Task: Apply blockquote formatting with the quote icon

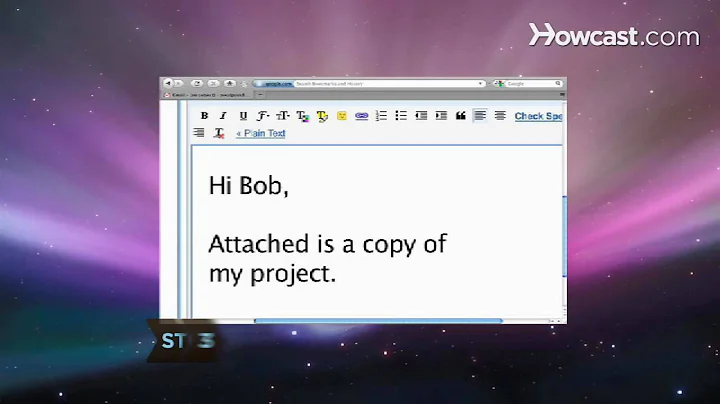Action: click(461, 116)
